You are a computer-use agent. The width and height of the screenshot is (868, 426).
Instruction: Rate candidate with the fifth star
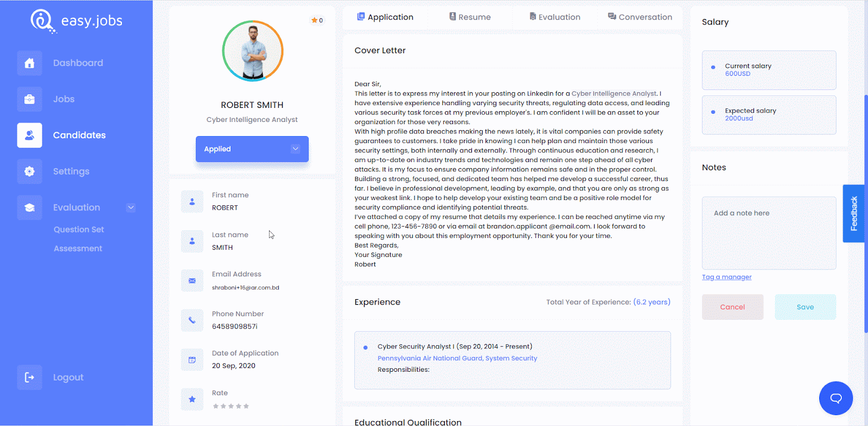pyautogui.click(x=246, y=406)
